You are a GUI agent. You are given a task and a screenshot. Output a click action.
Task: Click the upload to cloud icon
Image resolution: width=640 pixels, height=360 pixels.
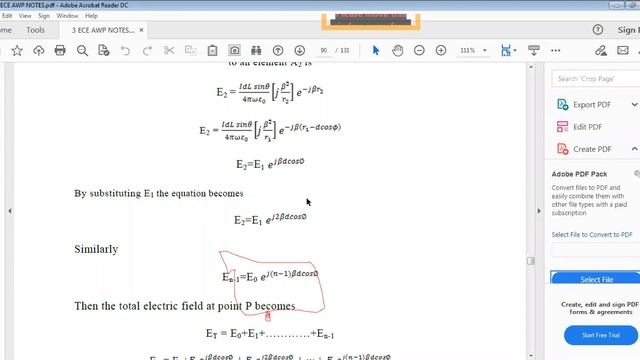(x=38, y=51)
